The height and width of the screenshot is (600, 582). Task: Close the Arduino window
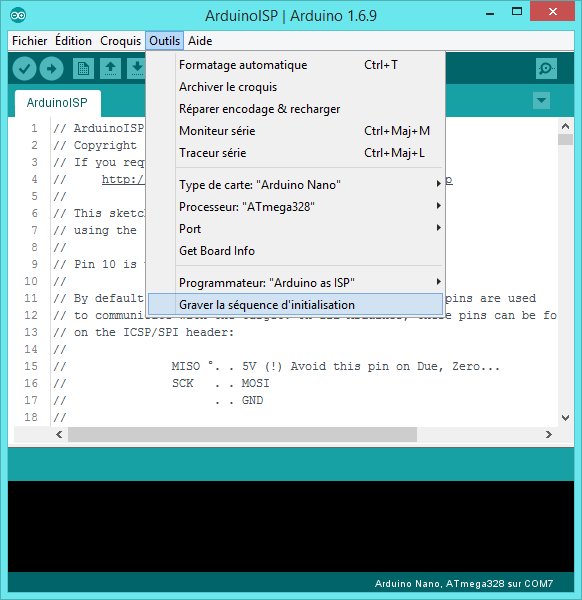pyautogui.click(x=553, y=11)
